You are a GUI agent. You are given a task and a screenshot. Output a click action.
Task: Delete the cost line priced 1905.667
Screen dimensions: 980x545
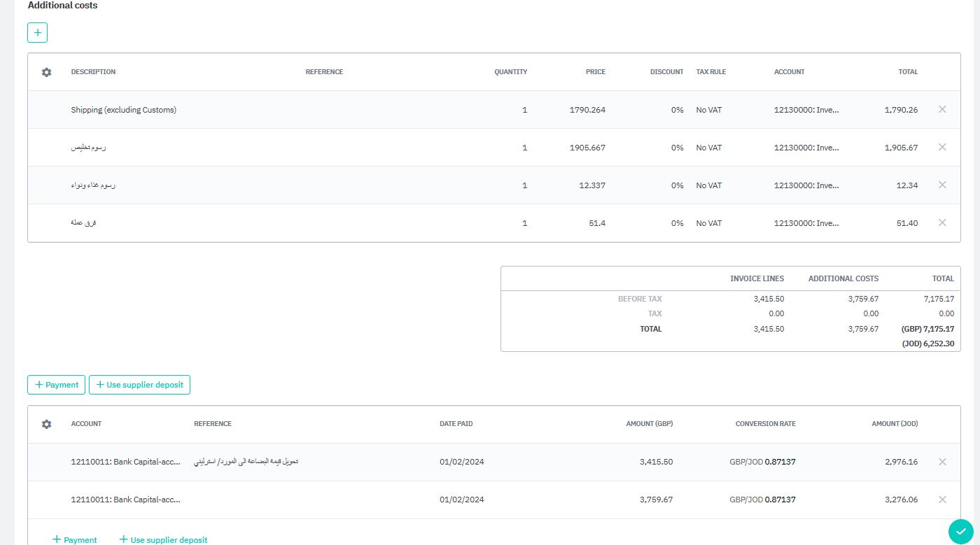pyautogui.click(x=941, y=147)
